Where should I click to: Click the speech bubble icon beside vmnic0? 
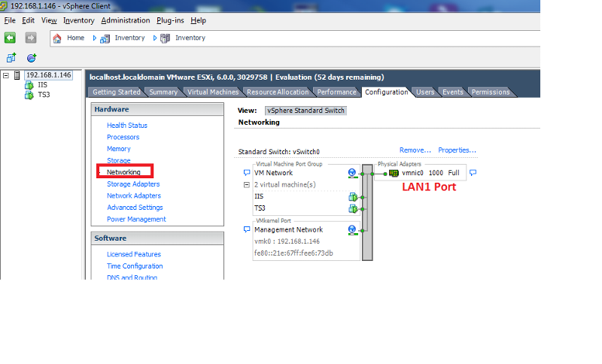[x=473, y=173]
